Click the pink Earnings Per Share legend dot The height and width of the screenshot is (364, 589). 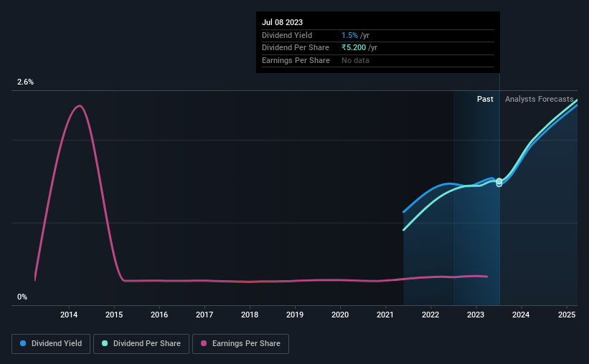pos(204,343)
